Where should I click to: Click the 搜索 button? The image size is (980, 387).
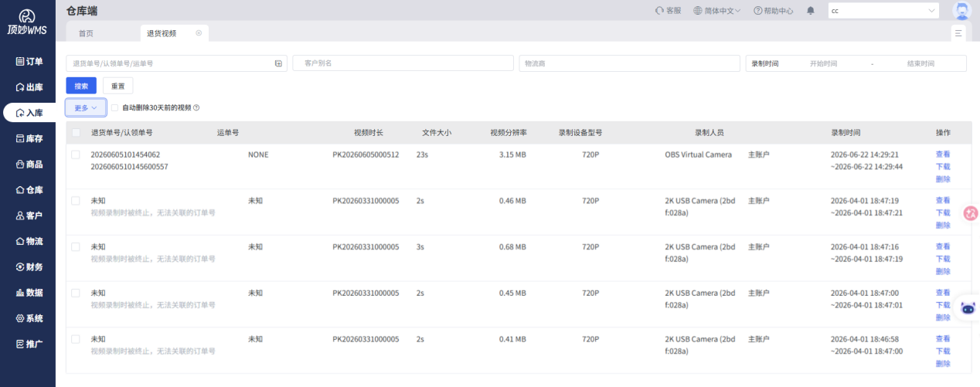click(x=81, y=86)
